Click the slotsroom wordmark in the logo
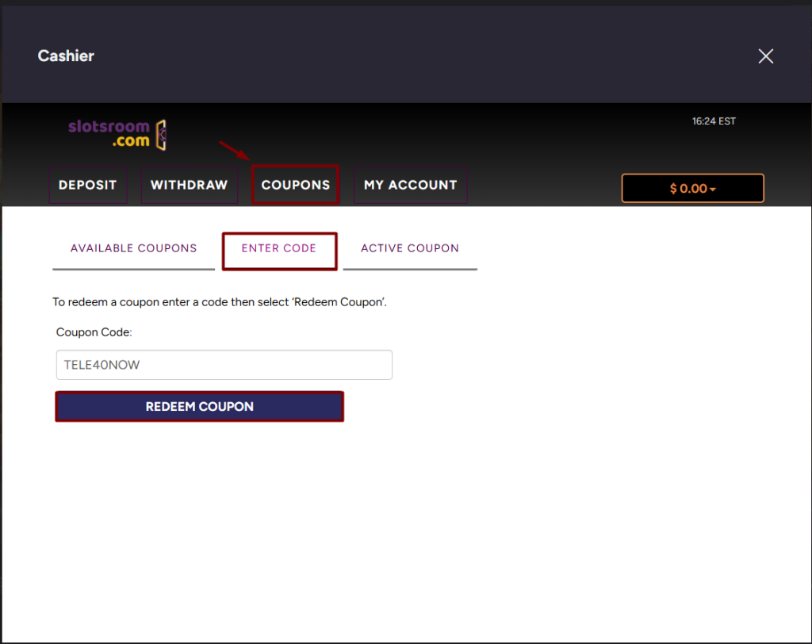Image resolution: width=812 pixels, height=644 pixels. [x=109, y=127]
